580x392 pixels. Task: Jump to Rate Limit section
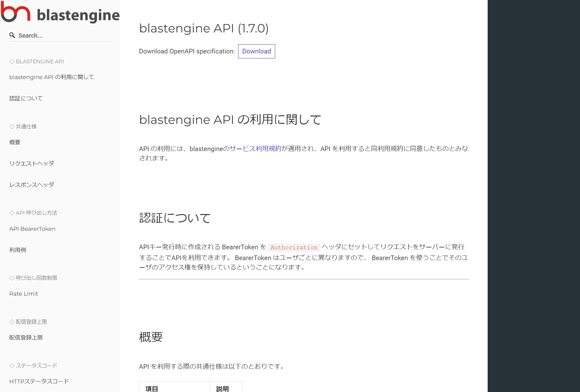click(23, 294)
